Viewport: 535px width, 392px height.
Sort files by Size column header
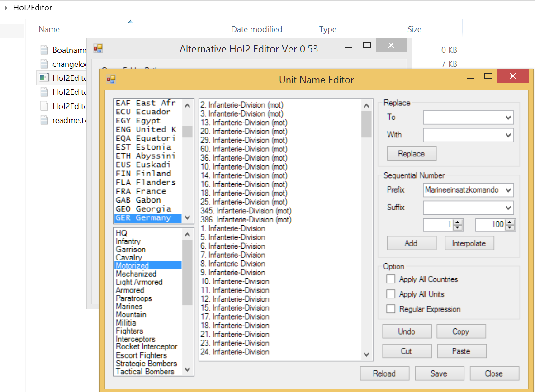(414, 29)
